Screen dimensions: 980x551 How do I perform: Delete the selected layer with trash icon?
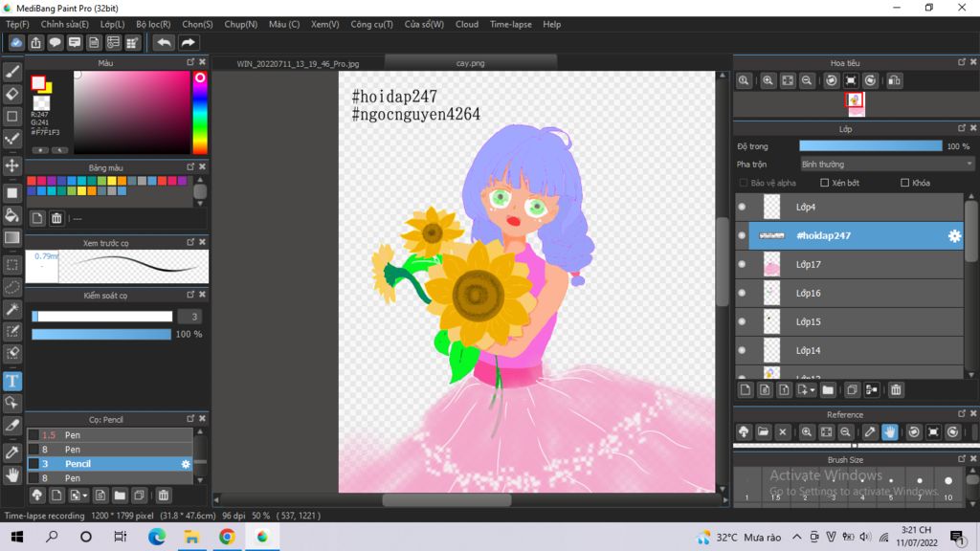[896, 390]
